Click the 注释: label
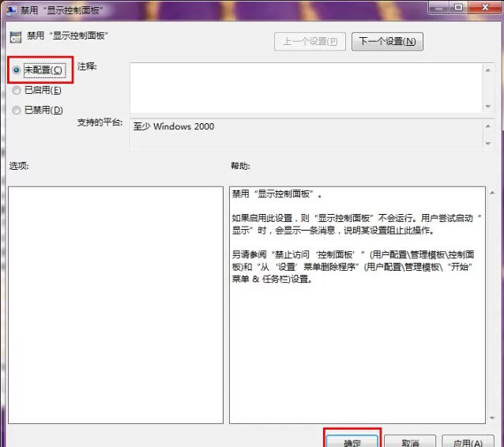This screenshot has height=447, width=504. [x=87, y=66]
